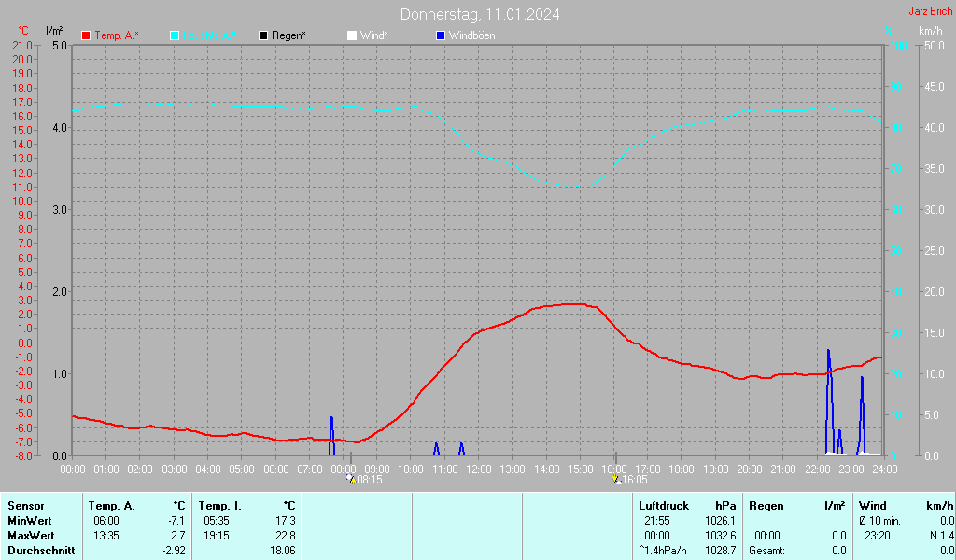The image size is (956, 560).
Task: Click the Jarz Erich label
Action: (x=931, y=11)
